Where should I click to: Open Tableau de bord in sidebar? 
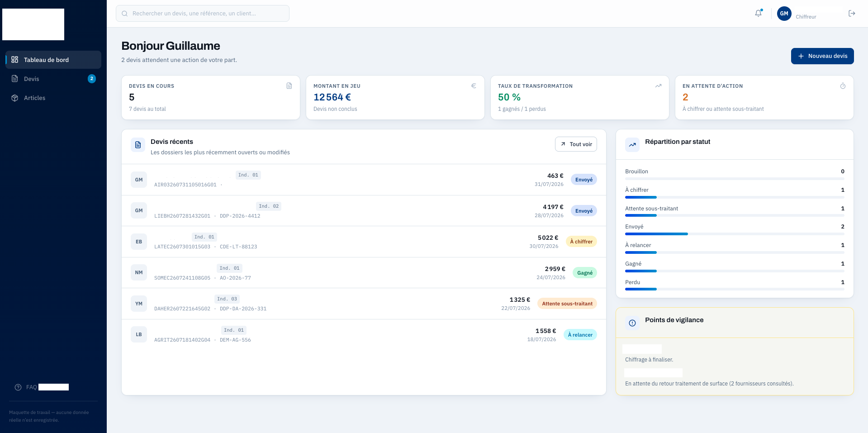(x=53, y=60)
